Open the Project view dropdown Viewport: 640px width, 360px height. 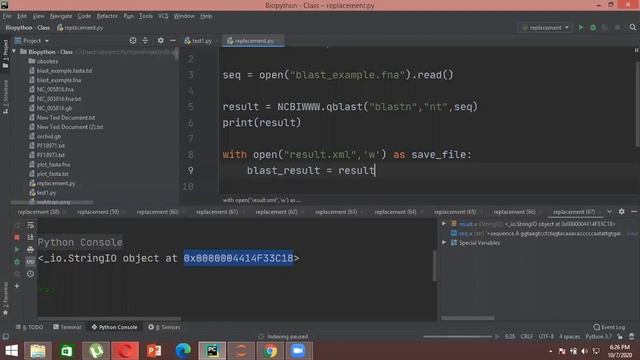coord(32,41)
